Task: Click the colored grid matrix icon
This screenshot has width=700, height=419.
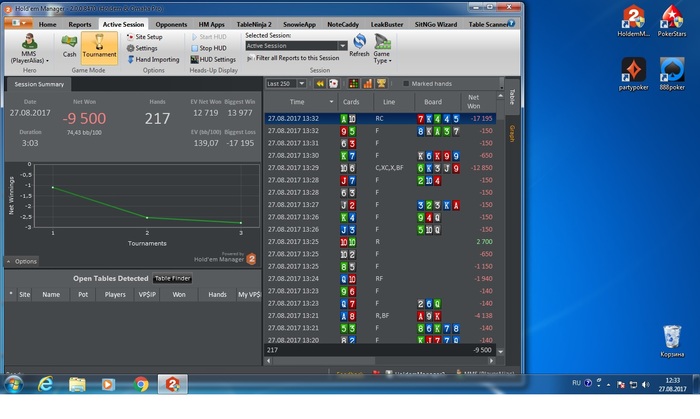Action: tap(354, 83)
